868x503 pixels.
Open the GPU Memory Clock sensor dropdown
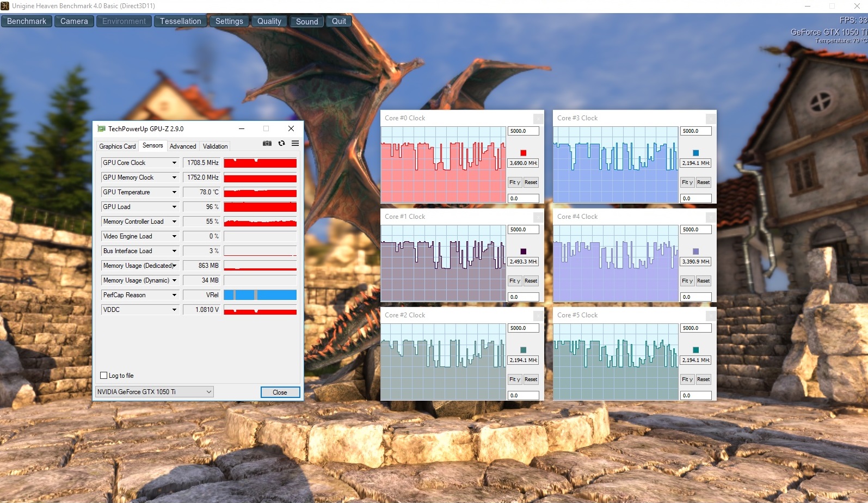(x=174, y=177)
